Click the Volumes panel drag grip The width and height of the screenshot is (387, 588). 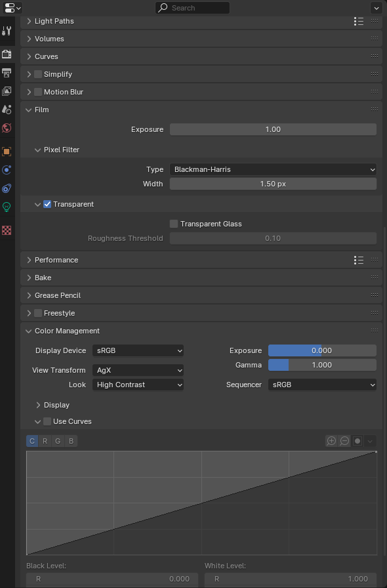(375, 38)
